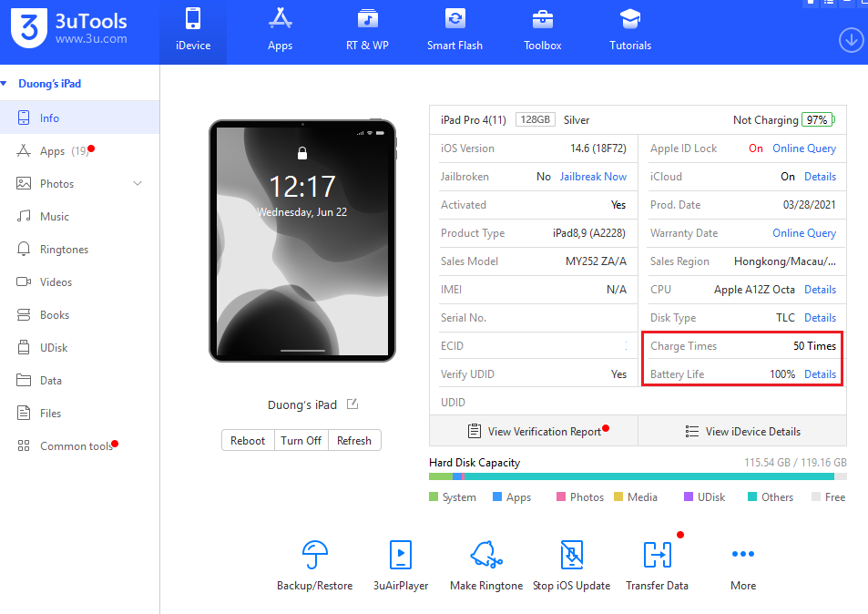Collapse the Duong's iPad device tree
Image resolution: width=868 pixels, height=614 pixels.
coord(7,84)
